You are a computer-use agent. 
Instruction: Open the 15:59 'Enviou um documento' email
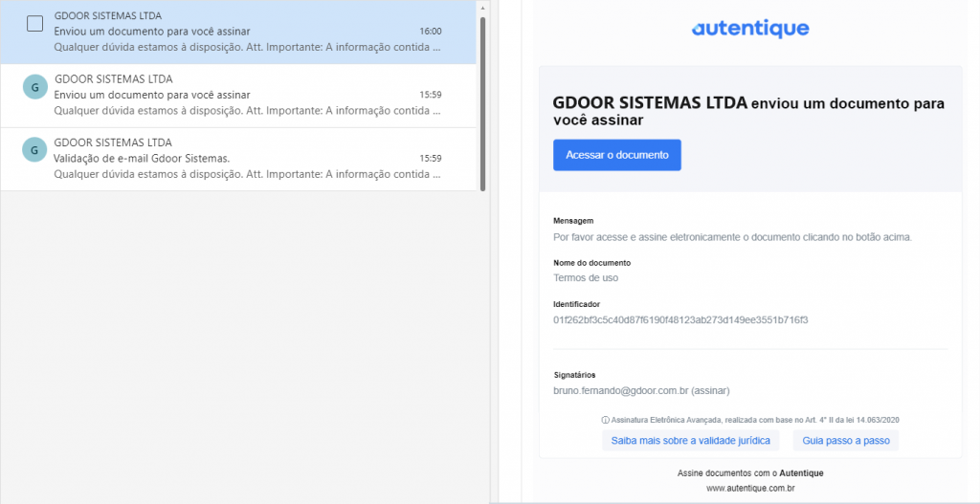(238, 96)
